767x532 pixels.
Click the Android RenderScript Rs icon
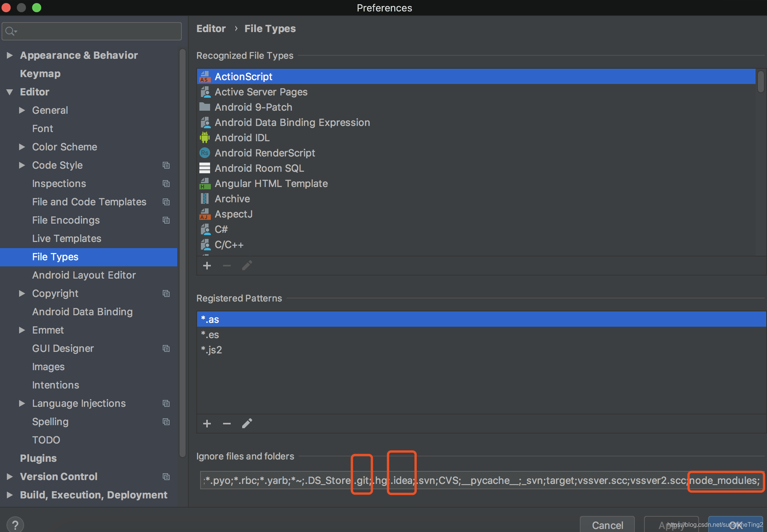tap(205, 153)
